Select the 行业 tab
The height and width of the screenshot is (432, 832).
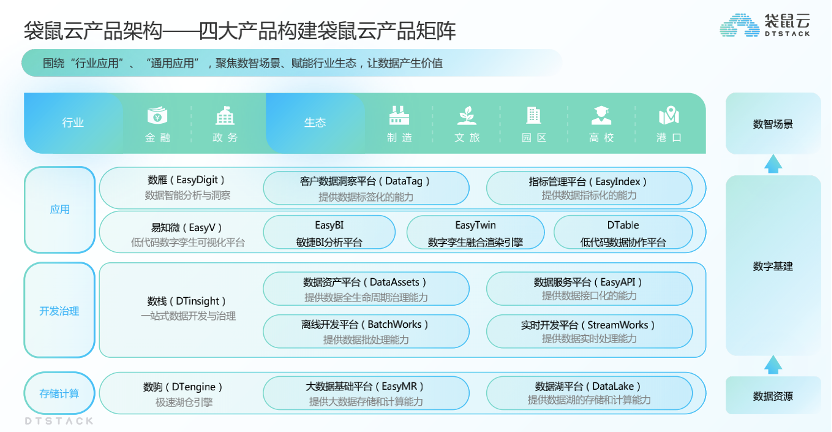tap(73, 123)
